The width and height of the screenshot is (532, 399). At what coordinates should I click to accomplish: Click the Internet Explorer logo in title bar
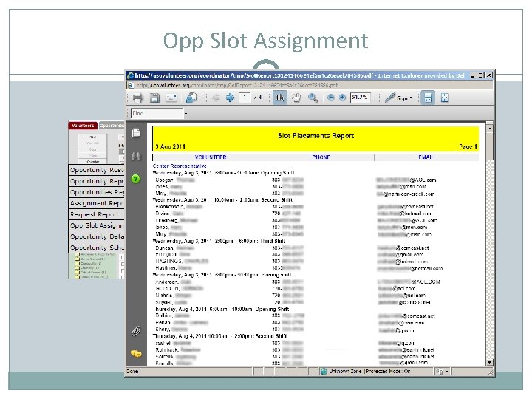pyautogui.click(x=130, y=75)
